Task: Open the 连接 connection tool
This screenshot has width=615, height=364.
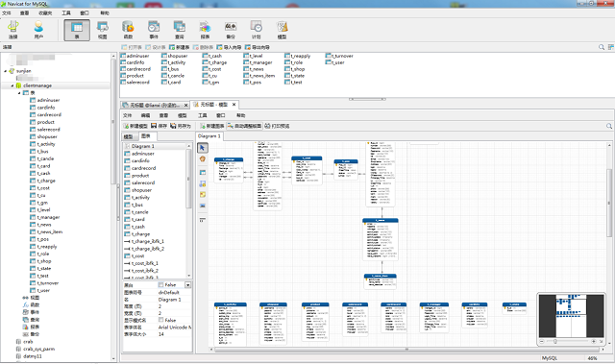Action: 12,30
